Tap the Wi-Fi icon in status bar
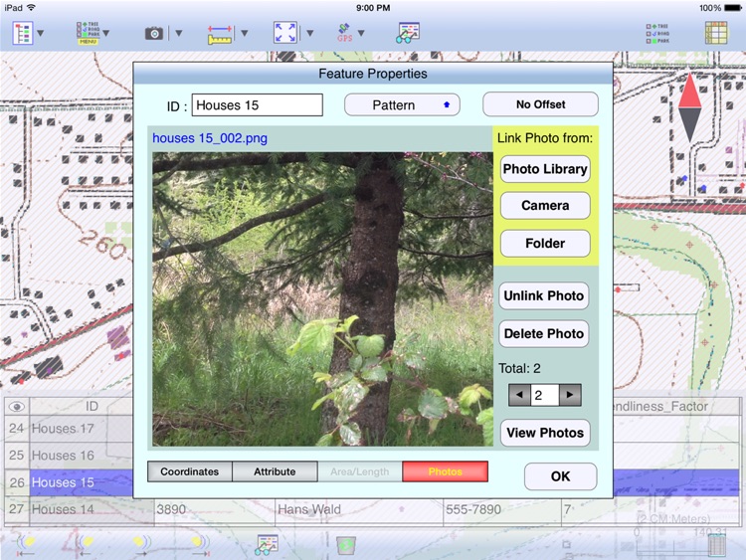The image size is (746, 560). coord(32,8)
